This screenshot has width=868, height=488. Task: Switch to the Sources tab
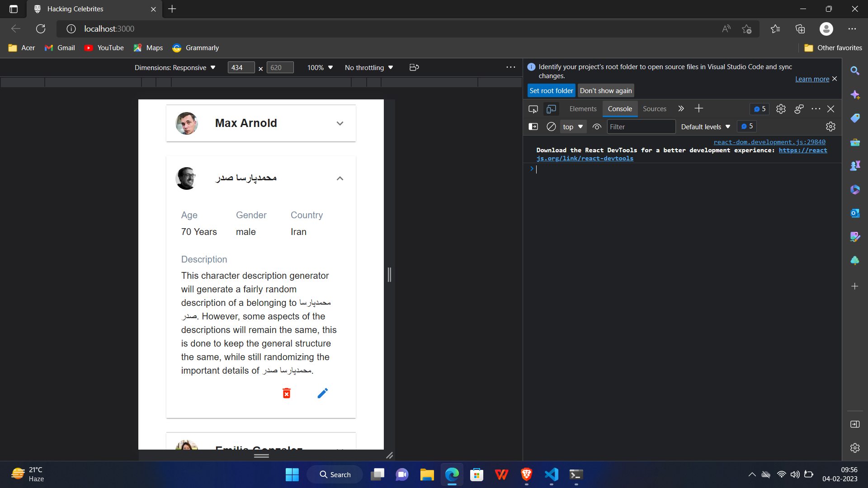click(x=655, y=108)
